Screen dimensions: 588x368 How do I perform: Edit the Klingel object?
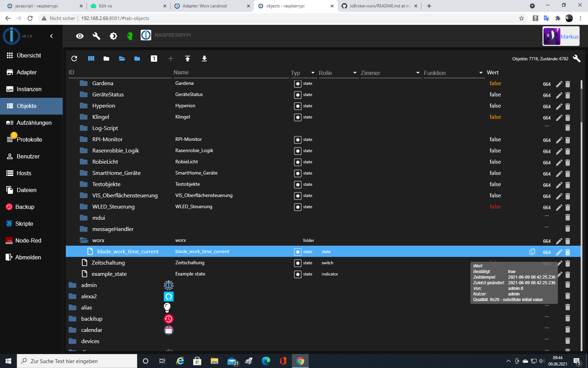[x=559, y=117]
